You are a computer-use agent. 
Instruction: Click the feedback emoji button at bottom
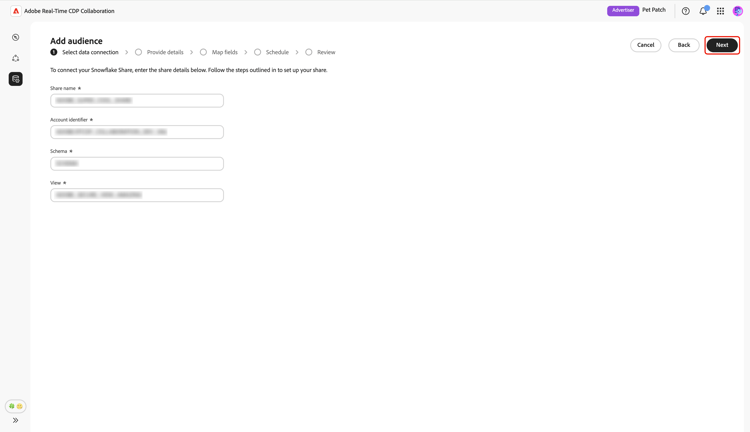[16, 406]
